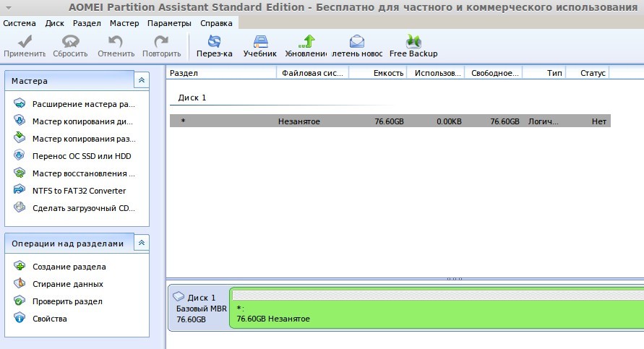The height and width of the screenshot is (349, 644).
Task: Click the Диск 1 group heading in list
Action: 192,98
